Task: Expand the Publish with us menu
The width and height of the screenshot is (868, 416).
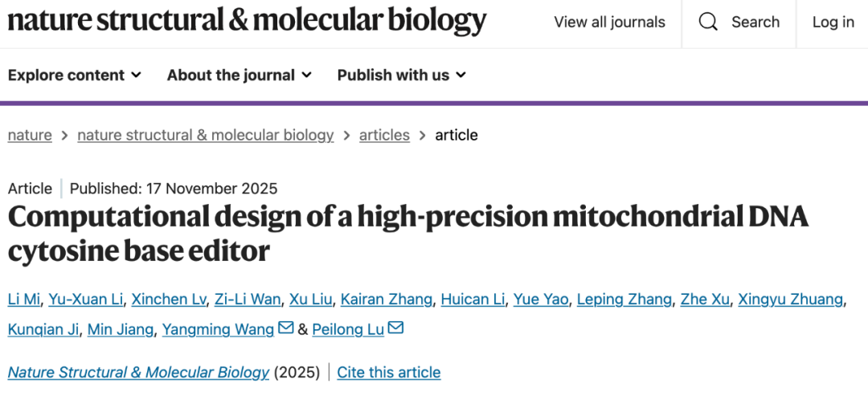Action: (401, 75)
